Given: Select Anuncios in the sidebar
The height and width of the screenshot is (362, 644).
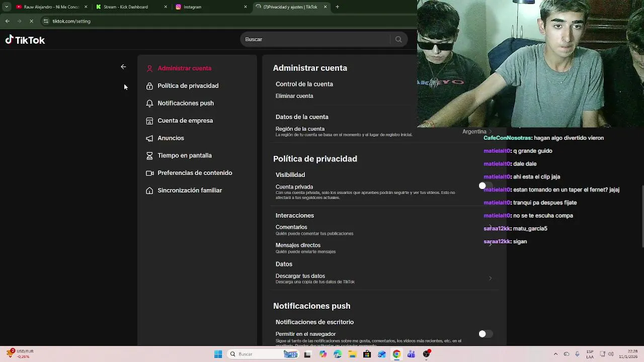Looking at the screenshot, I should 171,138.
